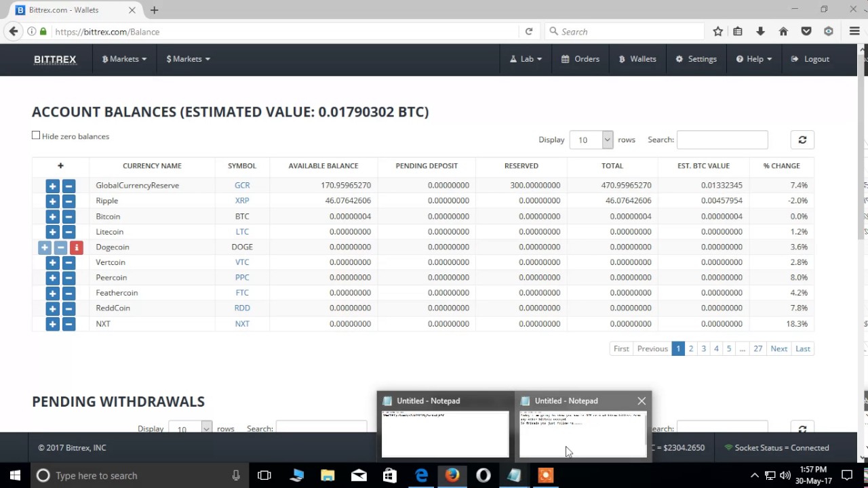
Task: Tick the Hide zero balances checkbox
Action: tap(36, 136)
